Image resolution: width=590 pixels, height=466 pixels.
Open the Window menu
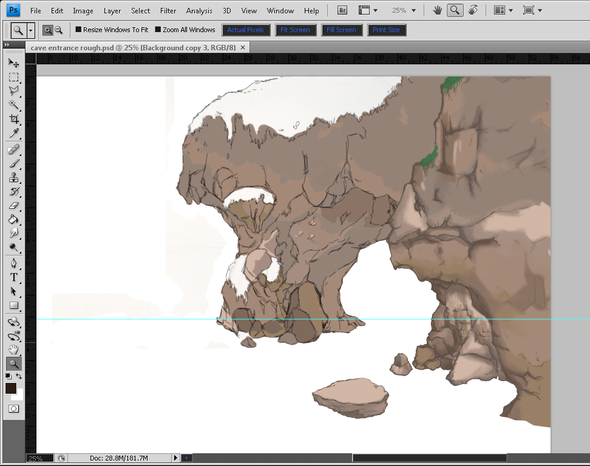tap(280, 11)
